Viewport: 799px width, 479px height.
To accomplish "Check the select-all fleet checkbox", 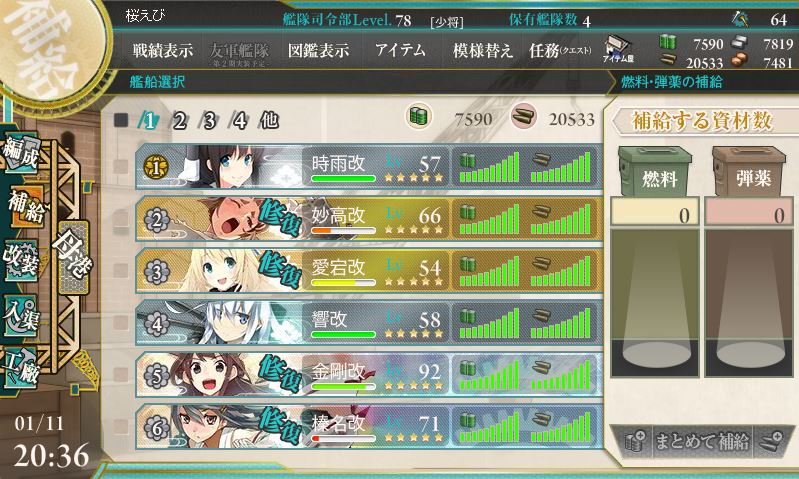I will click(x=121, y=120).
